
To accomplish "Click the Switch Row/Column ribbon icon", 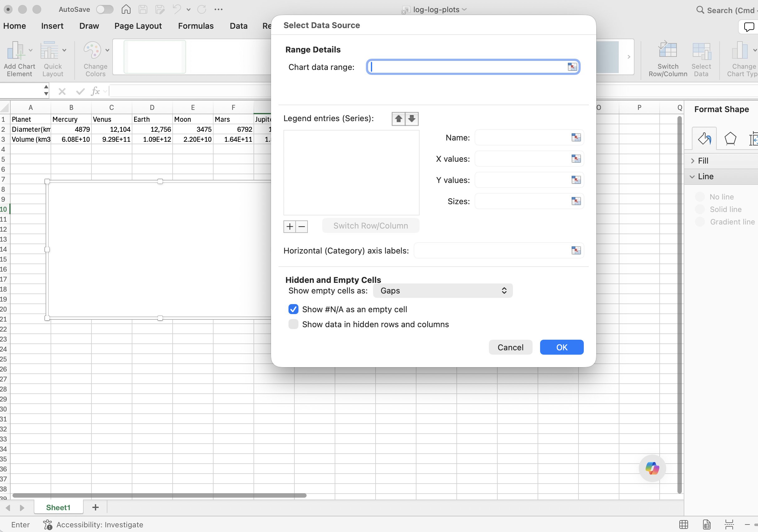I will (667, 50).
